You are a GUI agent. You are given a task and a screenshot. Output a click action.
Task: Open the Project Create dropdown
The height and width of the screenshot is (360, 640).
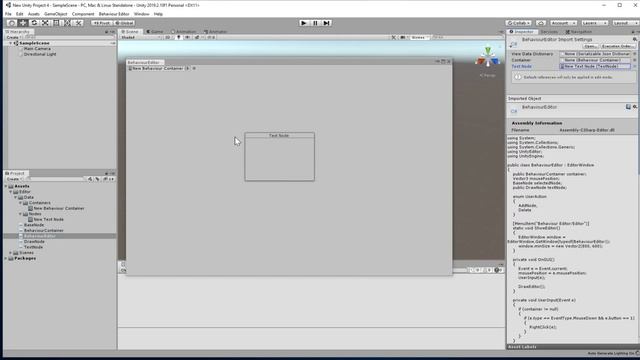[x=14, y=179]
